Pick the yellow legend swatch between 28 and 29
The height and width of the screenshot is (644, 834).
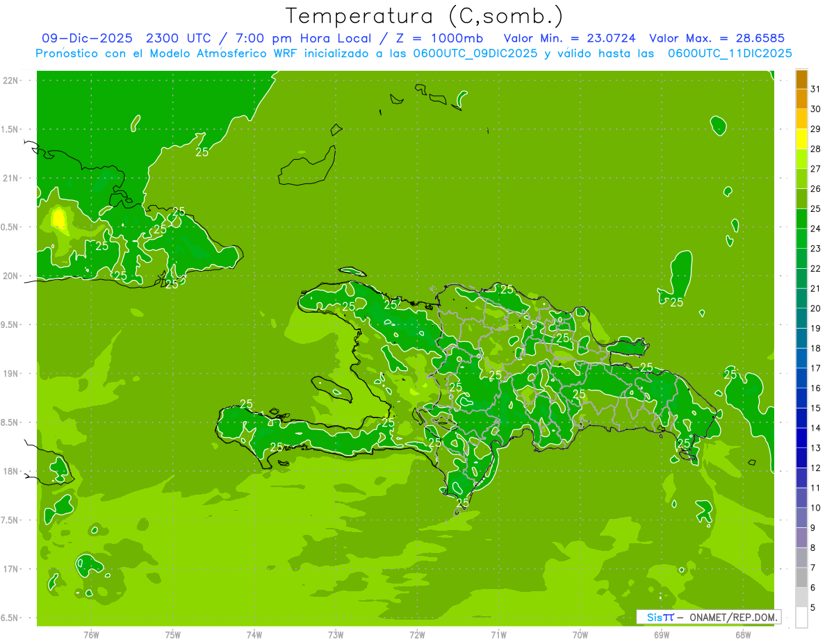801,139
